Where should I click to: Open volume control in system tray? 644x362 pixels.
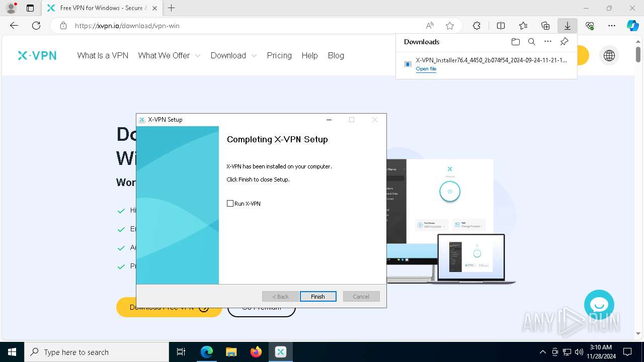pos(579,352)
